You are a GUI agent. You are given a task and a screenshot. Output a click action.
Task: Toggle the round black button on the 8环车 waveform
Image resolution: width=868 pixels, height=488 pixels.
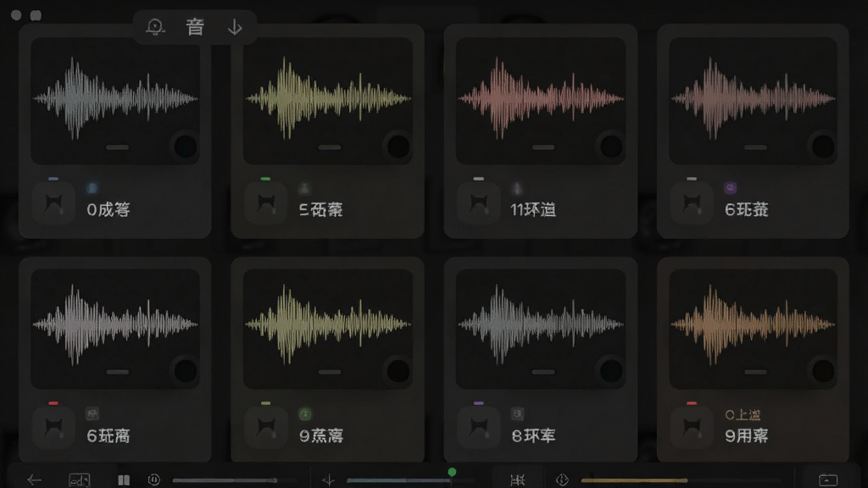611,371
